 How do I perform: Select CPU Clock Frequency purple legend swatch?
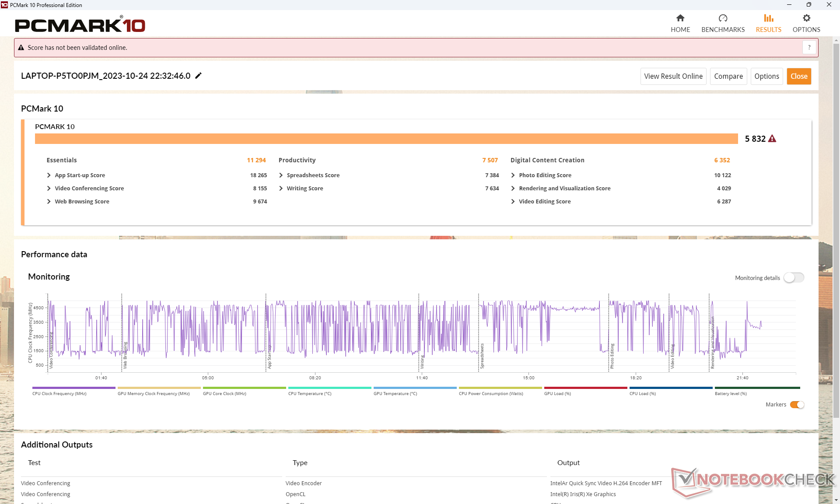[73, 388]
